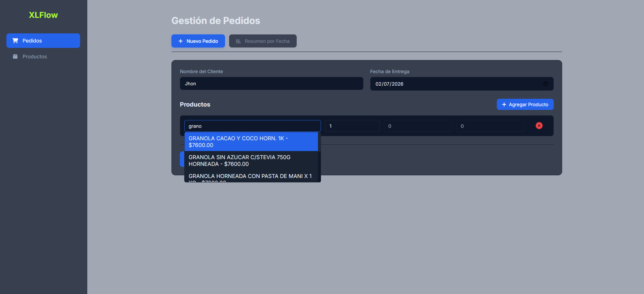Click the shopping cart icon beside Pedidos
Viewport: 644px width, 294px height.
15,40
